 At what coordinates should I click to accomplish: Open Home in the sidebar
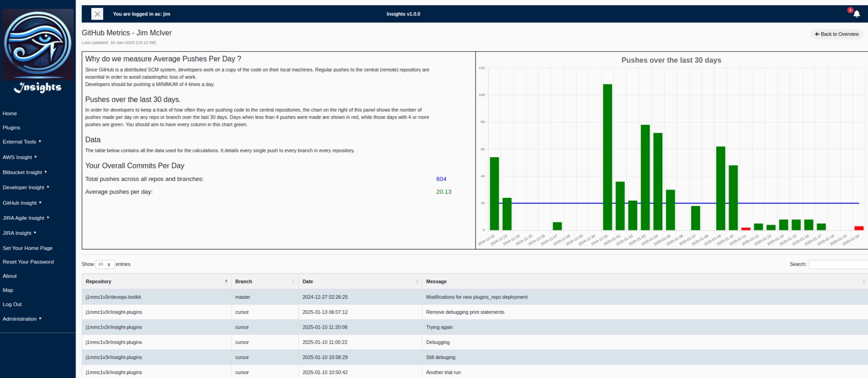point(10,114)
